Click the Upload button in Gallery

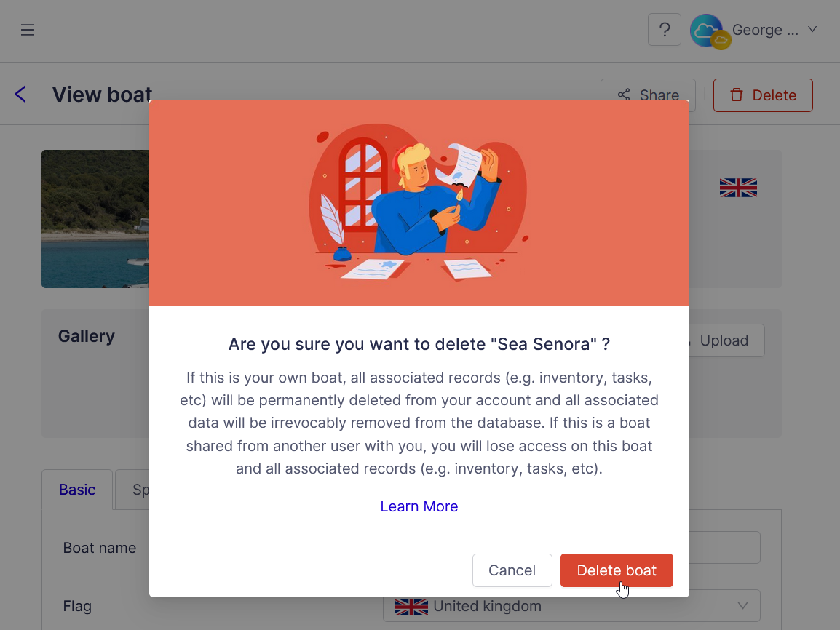[x=726, y=340]
